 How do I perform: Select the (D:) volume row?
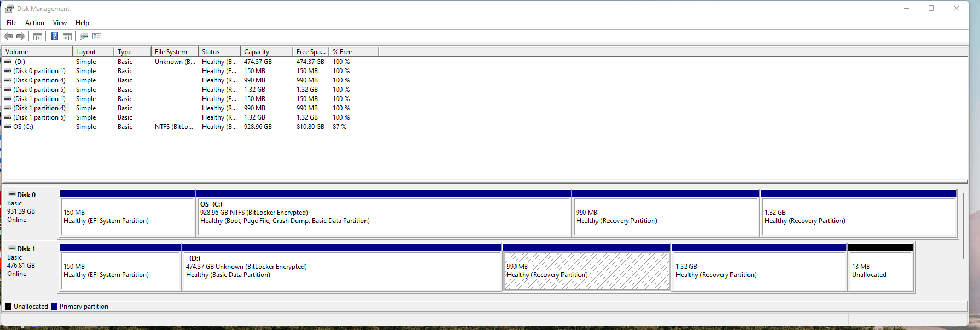click(191, 62)
